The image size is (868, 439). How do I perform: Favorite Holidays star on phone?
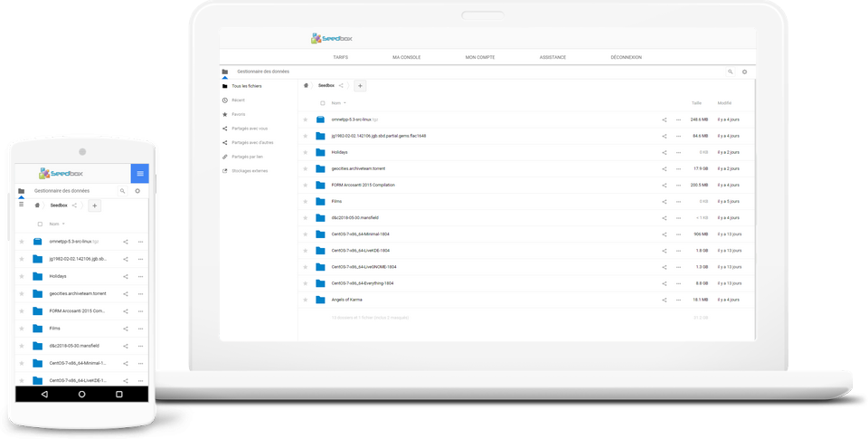22,276
